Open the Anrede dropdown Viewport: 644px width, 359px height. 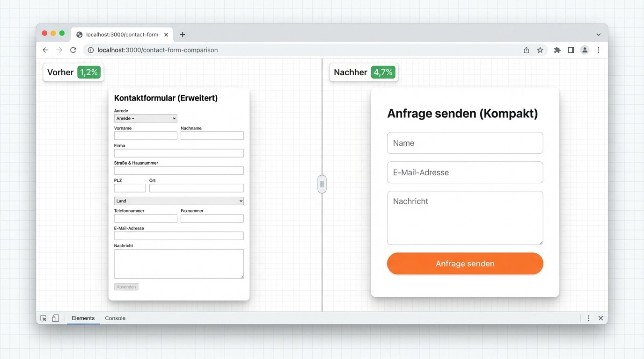coord(145,118)
